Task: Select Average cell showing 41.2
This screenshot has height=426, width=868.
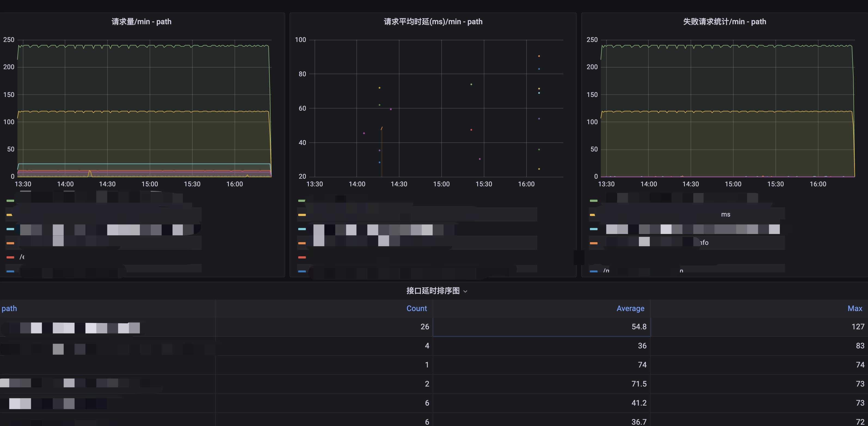Action: [541, 403]
